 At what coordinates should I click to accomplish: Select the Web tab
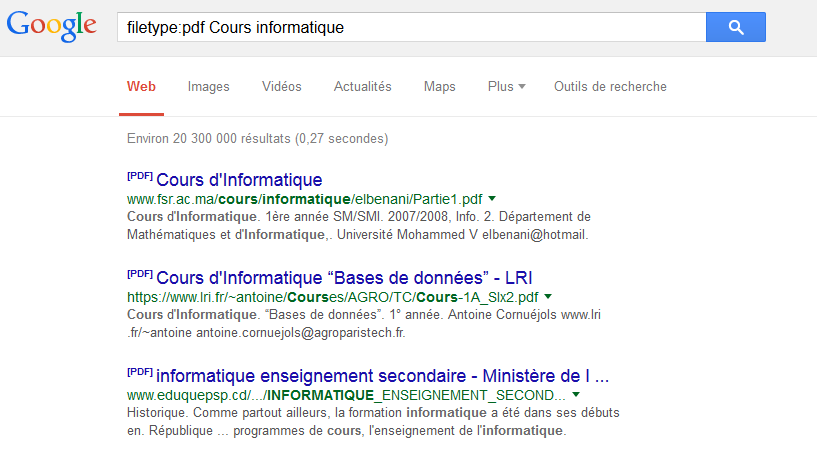coord(141,87)
